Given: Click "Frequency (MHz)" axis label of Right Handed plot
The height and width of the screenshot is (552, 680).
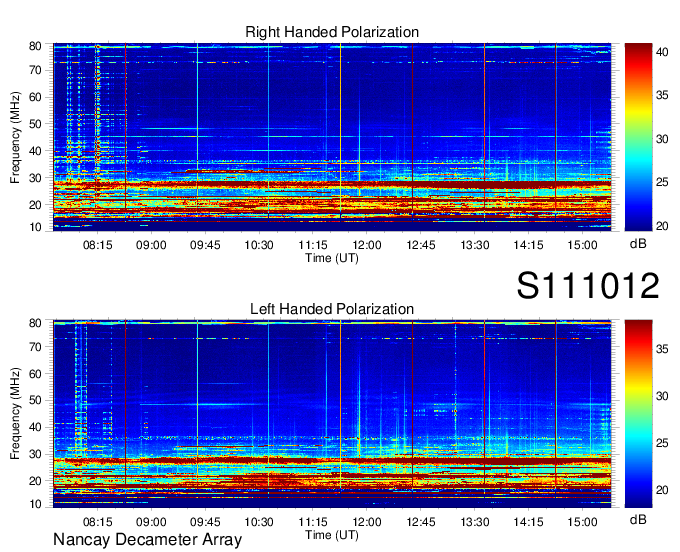Looking at the screenshot, I should pyautogui.click(x=15, y=137).
